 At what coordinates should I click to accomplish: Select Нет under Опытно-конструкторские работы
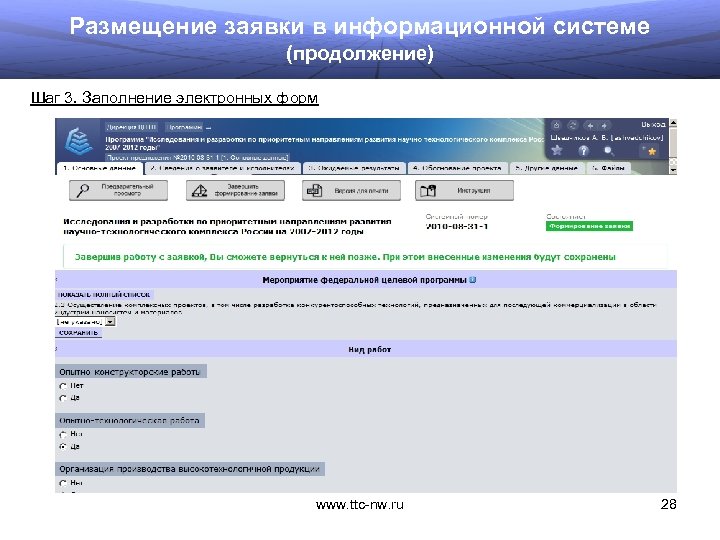[x=63, y=386]
